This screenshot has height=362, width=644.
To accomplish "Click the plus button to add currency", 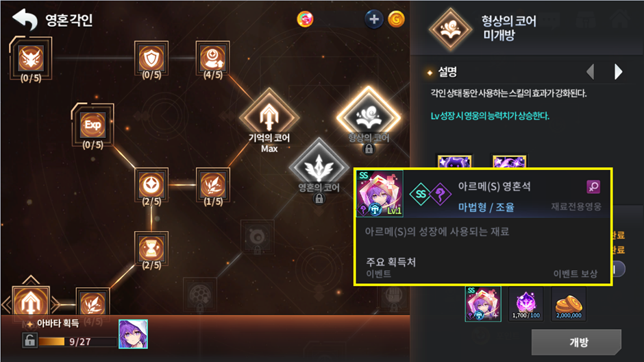I will click(x=374, y=19).
